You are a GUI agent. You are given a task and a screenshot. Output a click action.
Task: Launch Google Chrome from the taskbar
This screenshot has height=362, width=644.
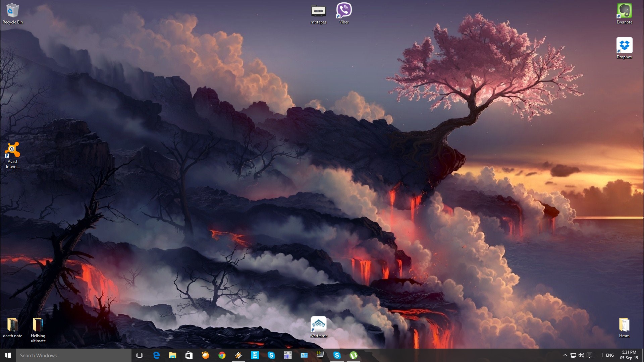222,355
